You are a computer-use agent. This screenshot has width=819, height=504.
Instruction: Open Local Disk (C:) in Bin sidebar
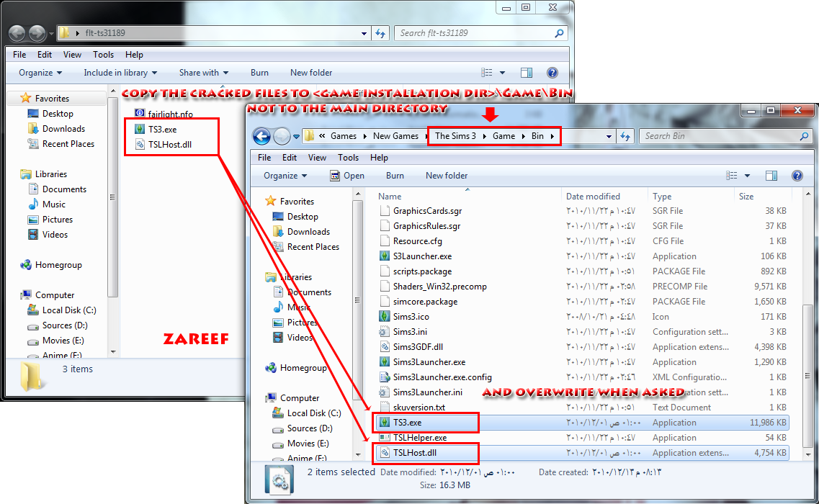314,413
